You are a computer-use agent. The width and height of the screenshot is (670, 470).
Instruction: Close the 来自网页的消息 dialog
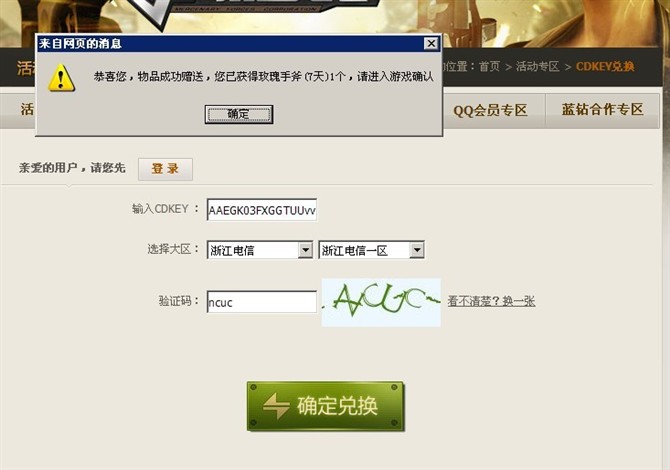(431, 43)
